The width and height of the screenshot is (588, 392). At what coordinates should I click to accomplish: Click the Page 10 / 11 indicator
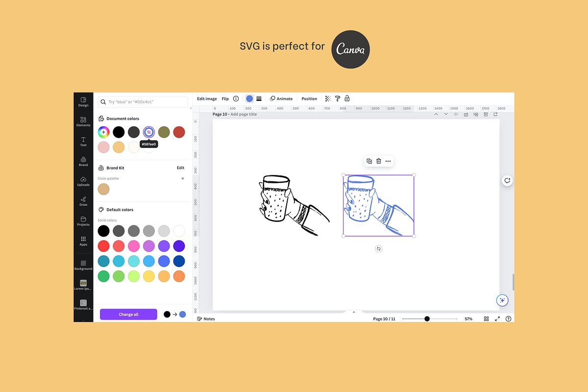click(384, 318)
